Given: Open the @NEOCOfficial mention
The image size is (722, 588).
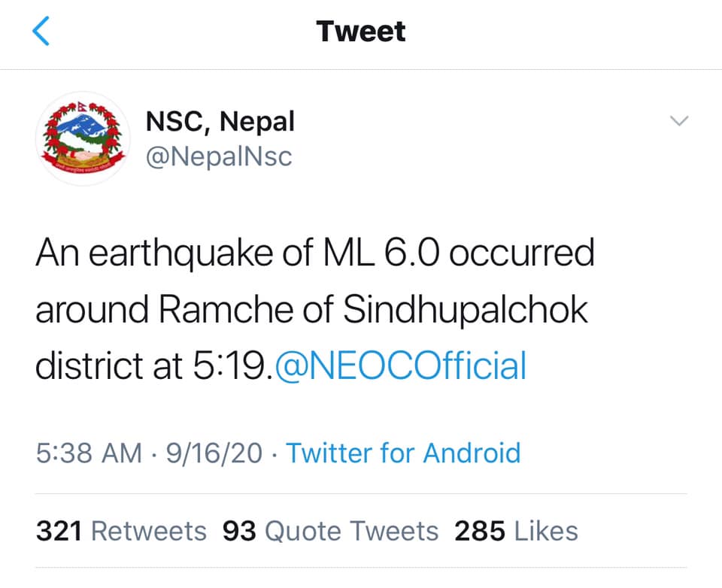Looking at the screenshot, I should (x=400, y=365).
